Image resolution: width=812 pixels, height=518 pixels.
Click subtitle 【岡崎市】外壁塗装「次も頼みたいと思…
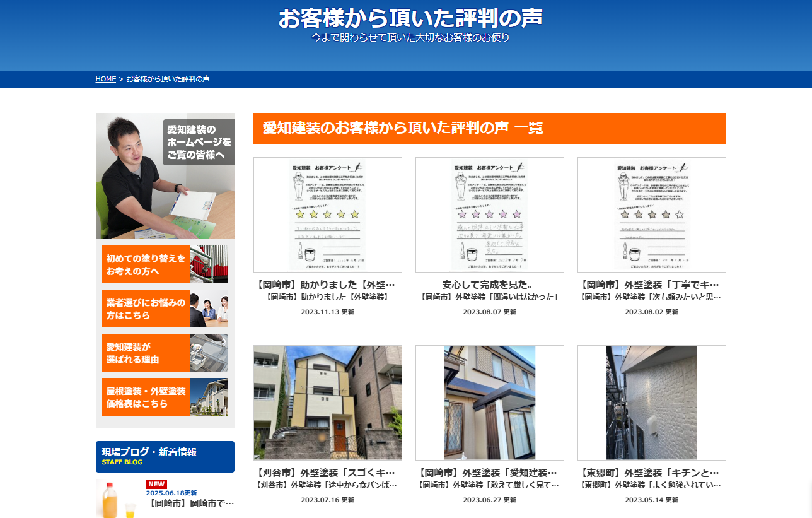(x=652, y=297)
